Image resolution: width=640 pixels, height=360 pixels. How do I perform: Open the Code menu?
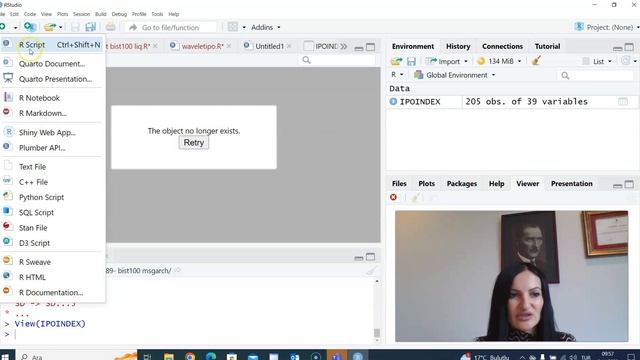tap(30, 14)
